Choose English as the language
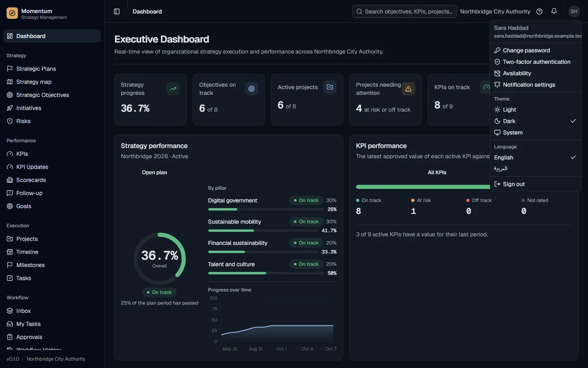The width and height of the screenshot is (588, 368). pos(535,157)
